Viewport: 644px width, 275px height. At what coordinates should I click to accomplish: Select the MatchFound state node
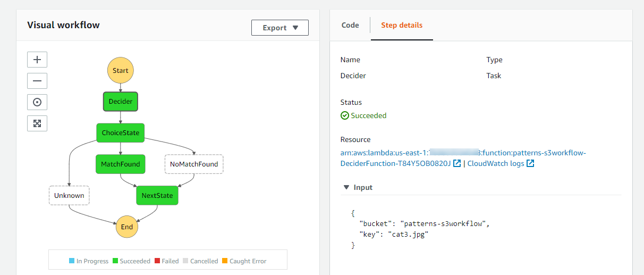pyautogui.click(x=121, y=164)
